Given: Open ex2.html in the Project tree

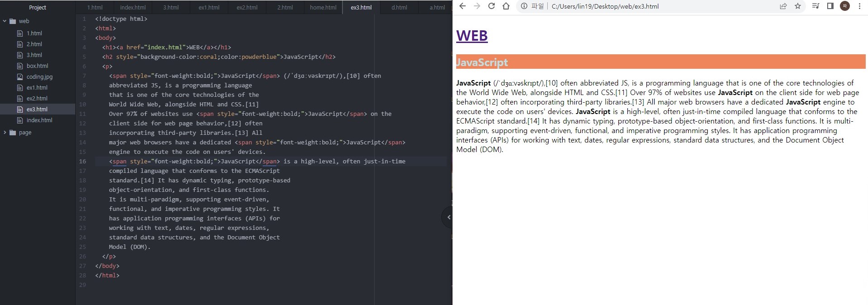Looking at the screenshot, I should click(38, 99).
